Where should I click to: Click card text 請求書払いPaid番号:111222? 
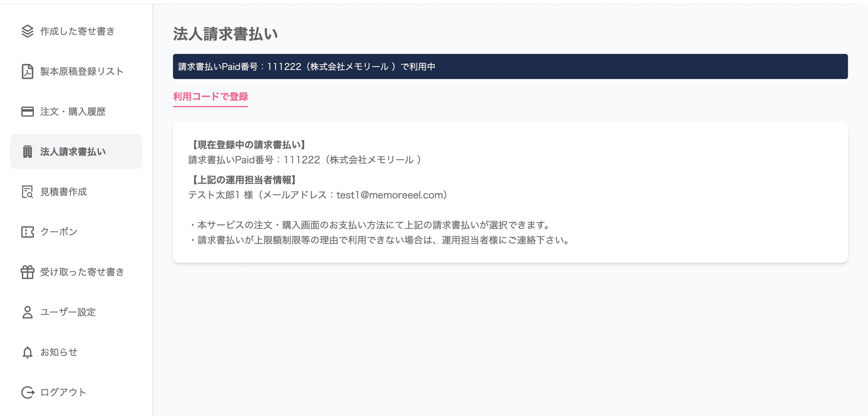[305, 160]
